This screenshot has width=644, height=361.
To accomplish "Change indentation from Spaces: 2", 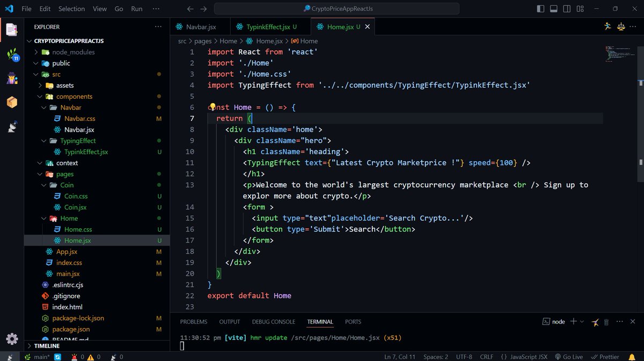I will [435, 357].
